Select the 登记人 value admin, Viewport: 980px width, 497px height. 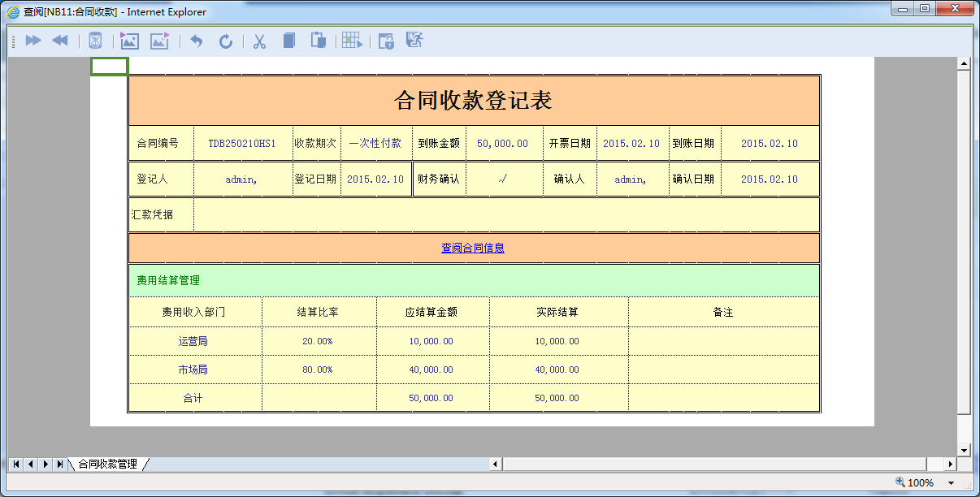242,179
